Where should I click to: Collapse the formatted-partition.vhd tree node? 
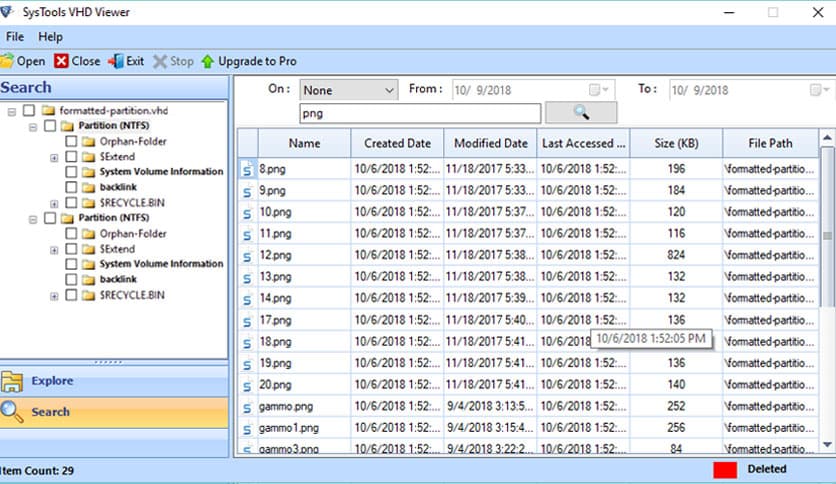[12, 111]
